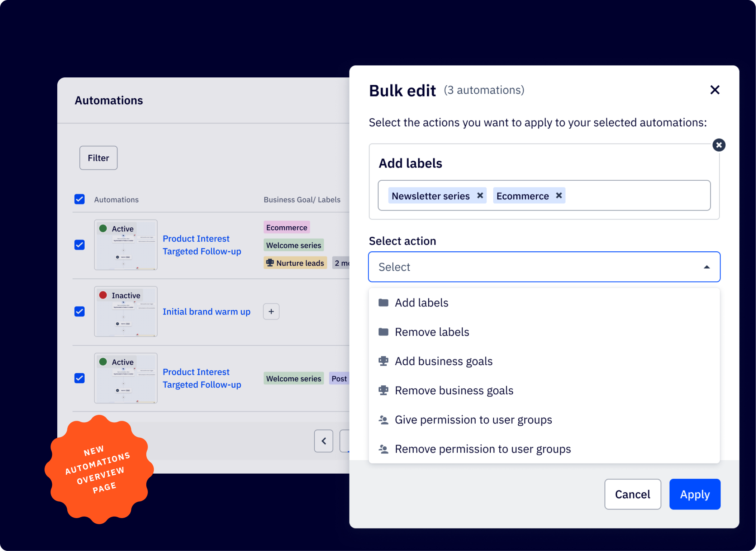Close the Bulk edit dialog
This screenshot has width=756, height=551.
point(715,90)
